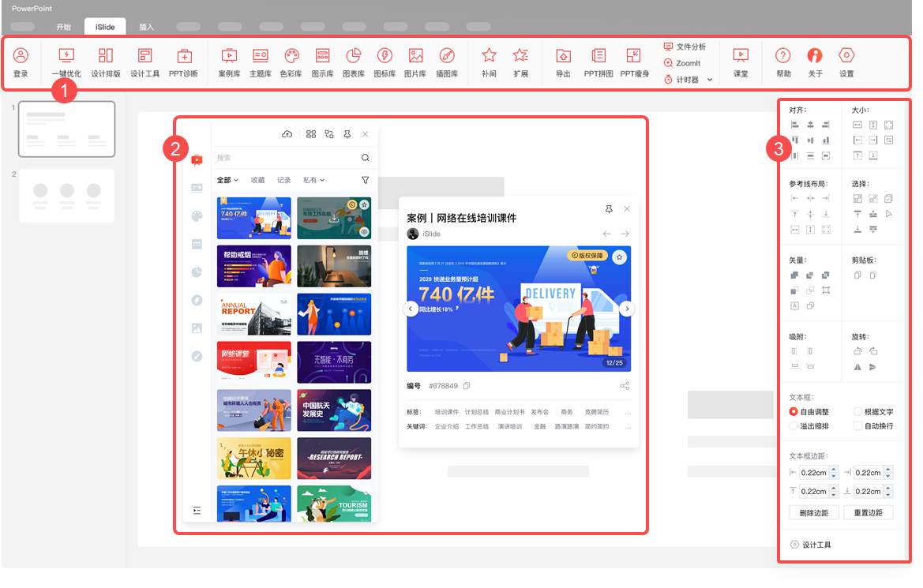Open 设计工具 from the ribbon
Viewport: 923px width, 588px height.
pos(144,62)
